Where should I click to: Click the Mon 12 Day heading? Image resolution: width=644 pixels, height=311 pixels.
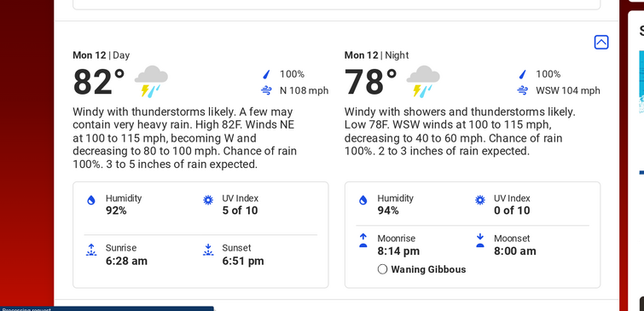[101, 55]
